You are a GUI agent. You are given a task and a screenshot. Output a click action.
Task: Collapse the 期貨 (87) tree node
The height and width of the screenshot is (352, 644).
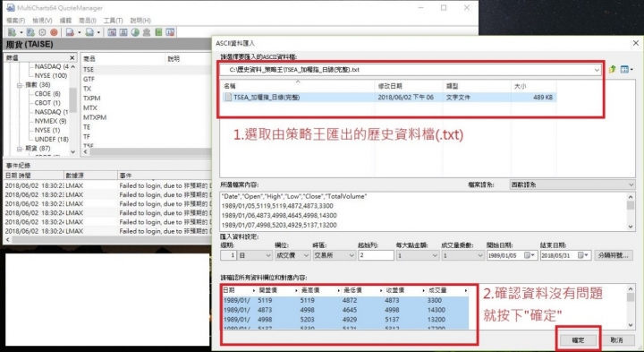point(20,149)
